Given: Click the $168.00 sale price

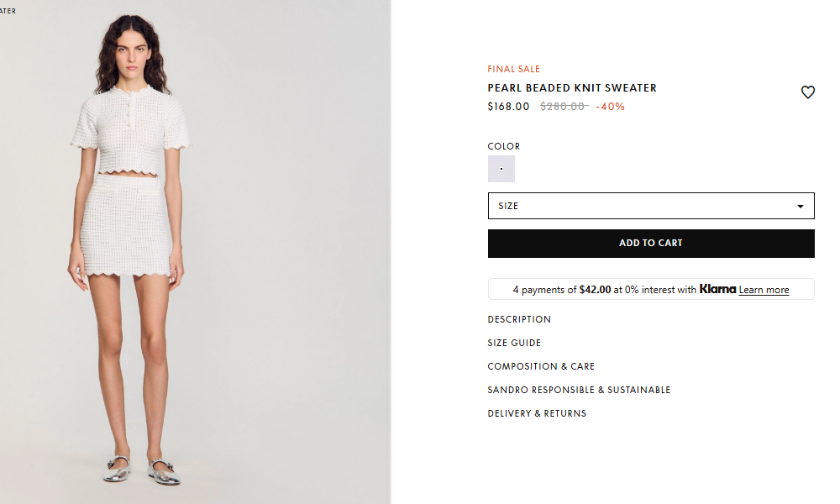Looking at the screenshot, I should tap(508, 107).
